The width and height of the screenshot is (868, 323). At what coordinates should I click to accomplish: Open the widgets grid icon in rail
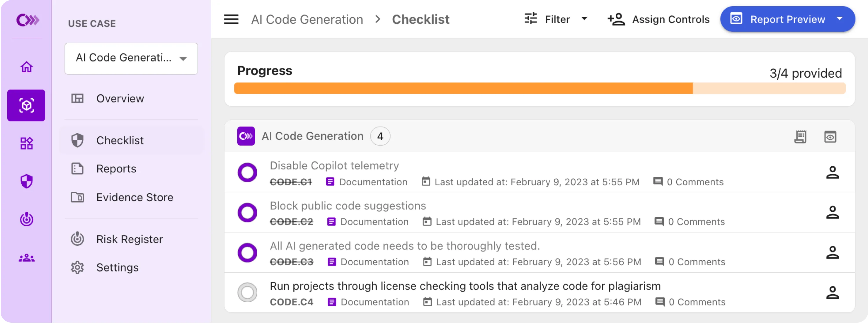click(x=26, y=143)
